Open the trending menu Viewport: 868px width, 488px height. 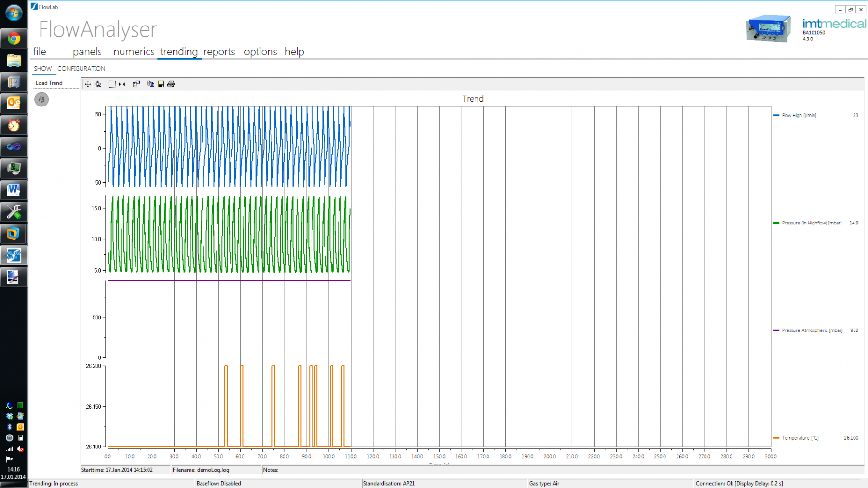pyautogui.click(x=178, y=52)
